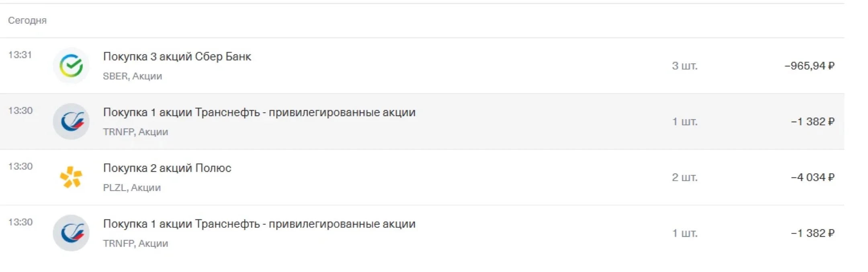Image resolution: width=868 pixels, height=272 pixels.
Task: Open the bottom Транснефть purchase title
Action: coord(259,224)
